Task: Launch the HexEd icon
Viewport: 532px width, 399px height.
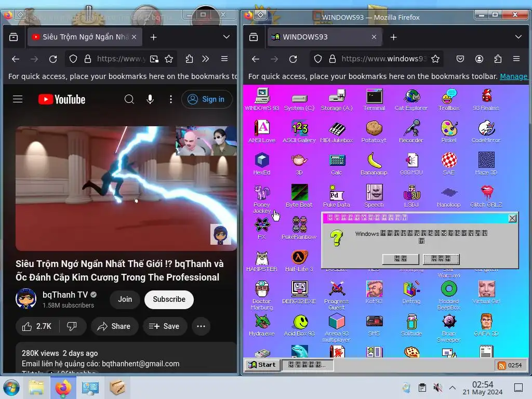Action: pyautogui.click(x=262, y=164)
